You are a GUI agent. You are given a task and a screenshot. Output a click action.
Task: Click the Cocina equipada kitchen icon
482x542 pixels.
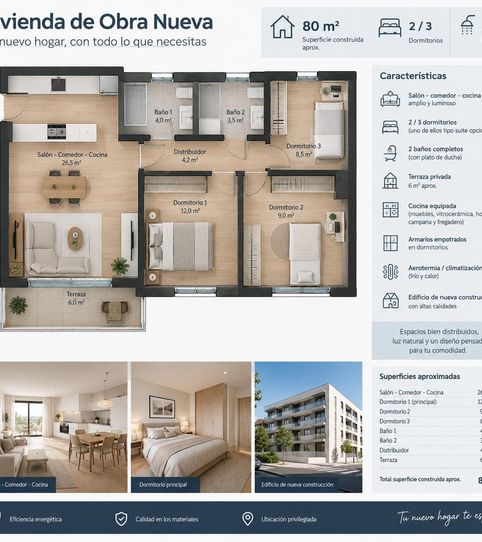tap(390, 210)
